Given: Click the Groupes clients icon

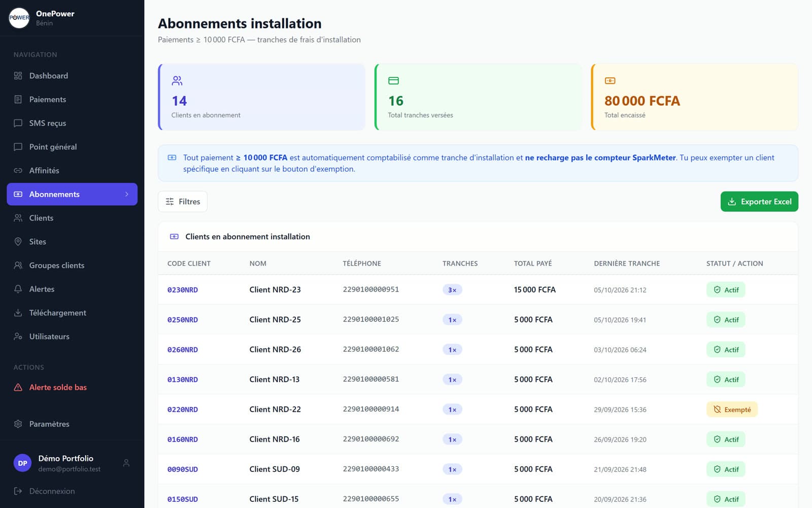Looking at the screenshot, I should [18, 265].
